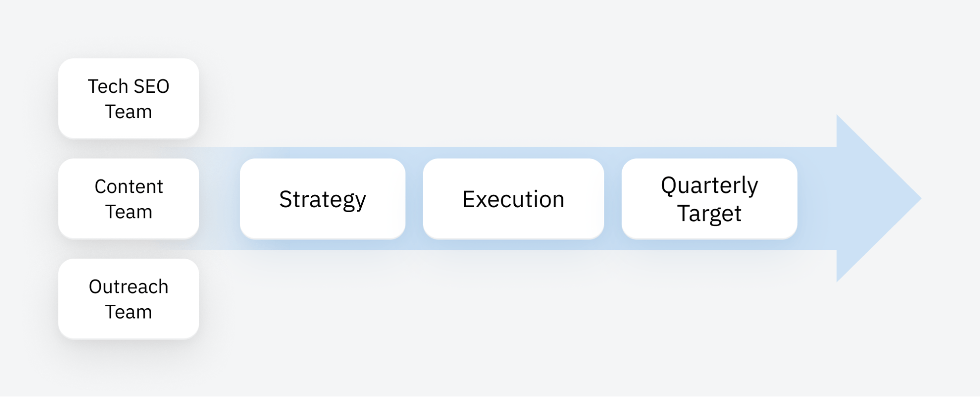980x397 pixels.
Task: Click the word Content
Action: [x=128, y=186]
